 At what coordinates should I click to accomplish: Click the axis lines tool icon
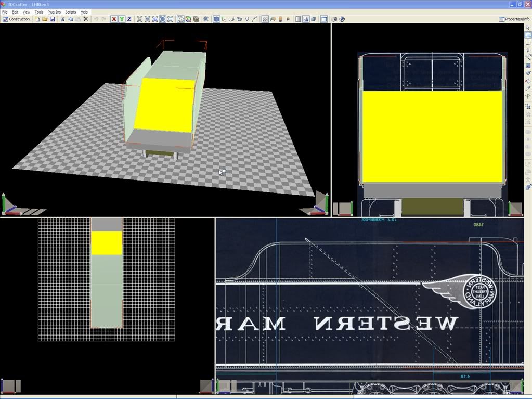tap(224, 19)
